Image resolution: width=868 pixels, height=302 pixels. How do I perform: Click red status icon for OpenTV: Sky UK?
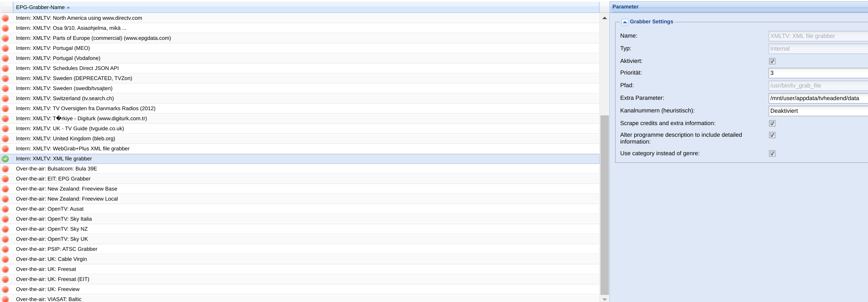(x=6, y=239)
